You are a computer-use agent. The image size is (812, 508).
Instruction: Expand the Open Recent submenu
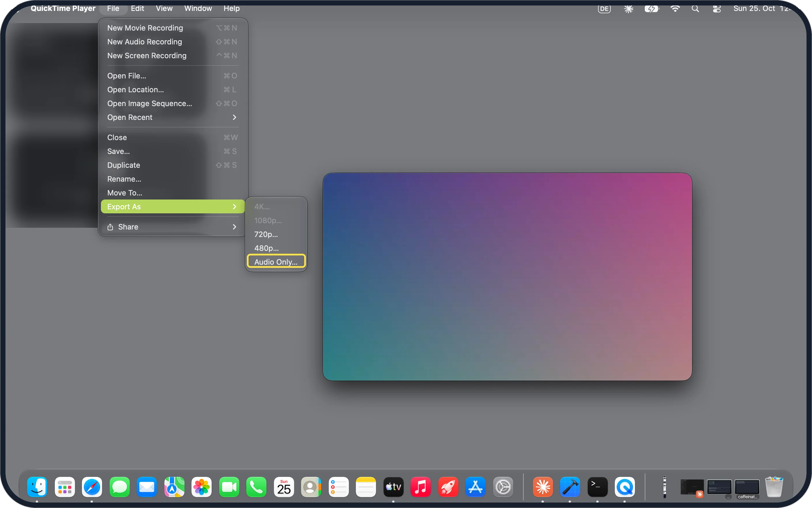click(x=172, y=117)
